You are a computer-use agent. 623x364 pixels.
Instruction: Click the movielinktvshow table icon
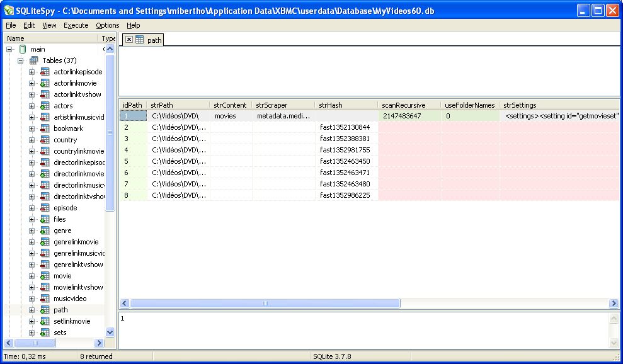click(x=45, y=287)
